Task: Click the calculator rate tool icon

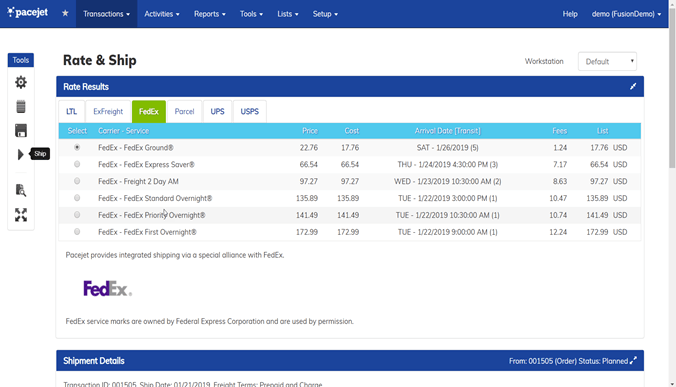Action: click(x=21, y=106)
